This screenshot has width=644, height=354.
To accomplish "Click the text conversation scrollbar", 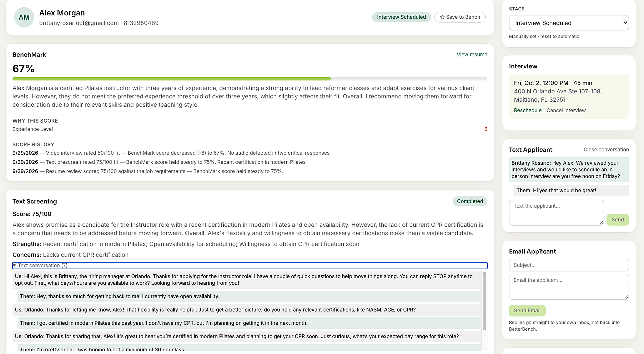I will pyautogui.click(x=484, y=301).
